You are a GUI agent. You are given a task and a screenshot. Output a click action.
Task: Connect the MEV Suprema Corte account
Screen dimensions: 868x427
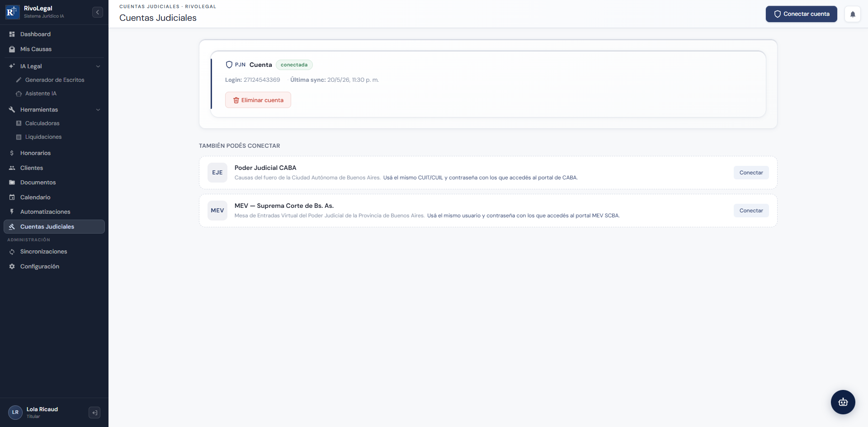751,211
